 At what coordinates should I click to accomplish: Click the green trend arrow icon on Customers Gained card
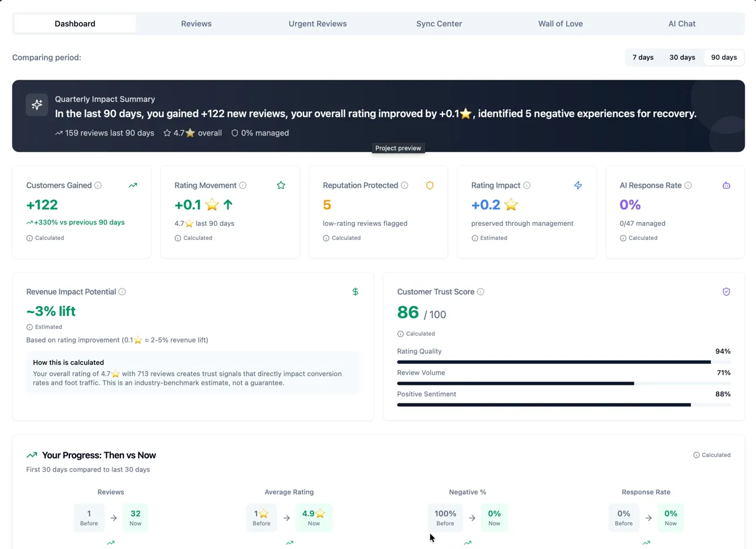(x=133, y=185)
